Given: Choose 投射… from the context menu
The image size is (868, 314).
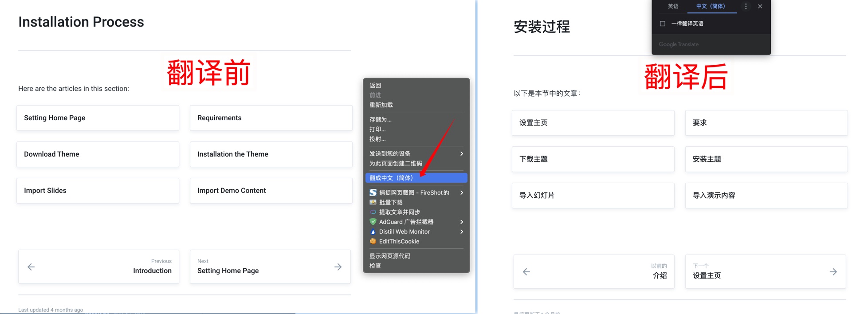Looking at the screenshot, I should click(x=416, y=139).
